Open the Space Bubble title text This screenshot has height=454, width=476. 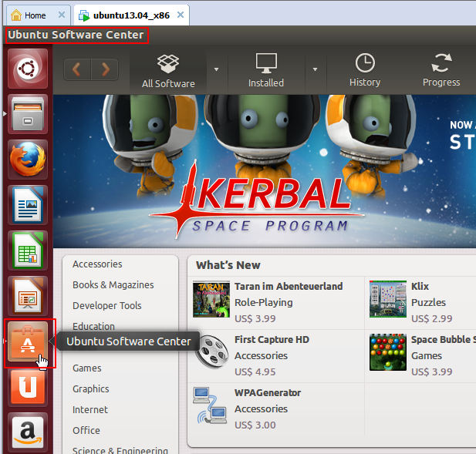pos(444,340)
